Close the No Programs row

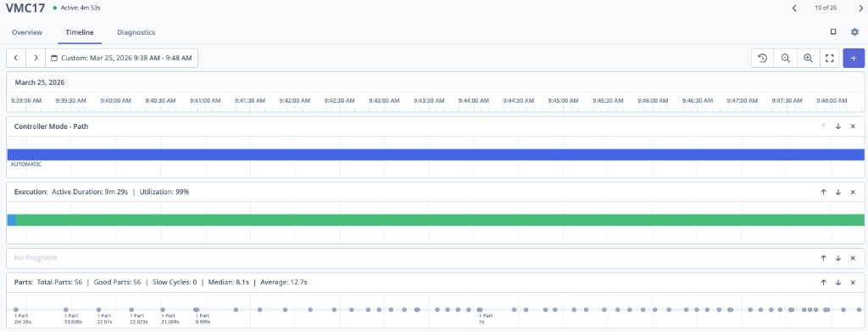[x=853, y=258]
